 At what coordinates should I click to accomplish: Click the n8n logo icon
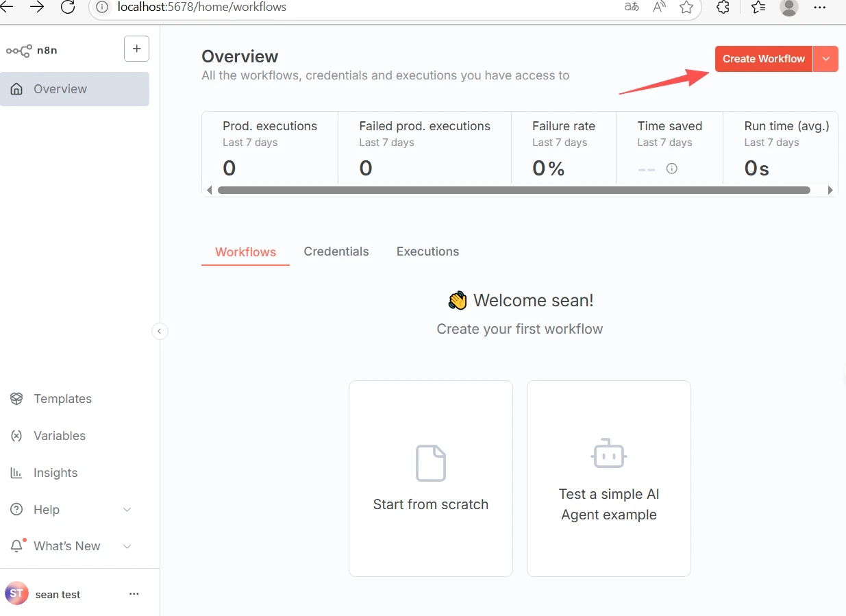point(18,50)
